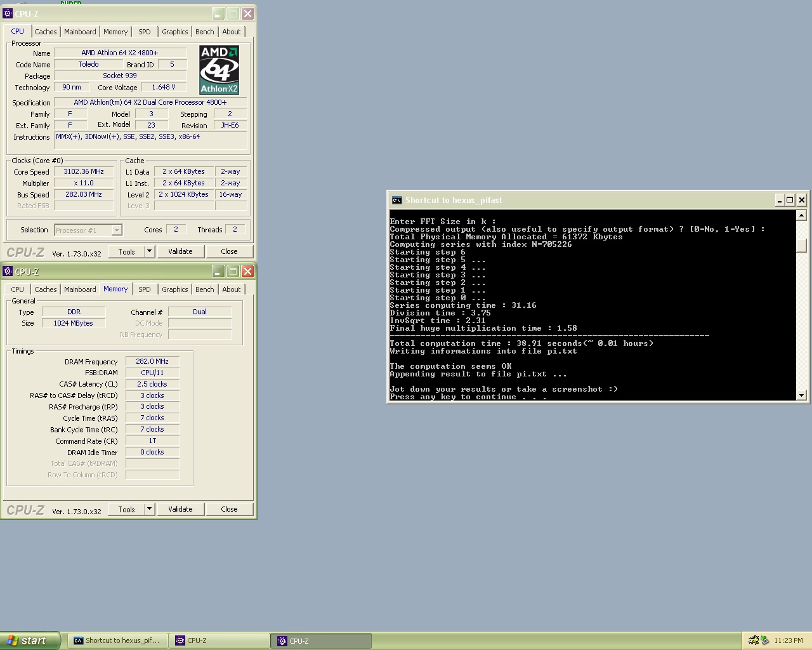
Task: Open the Mainboard tab in the top CPU-Z window
Action: click(80, 32)
